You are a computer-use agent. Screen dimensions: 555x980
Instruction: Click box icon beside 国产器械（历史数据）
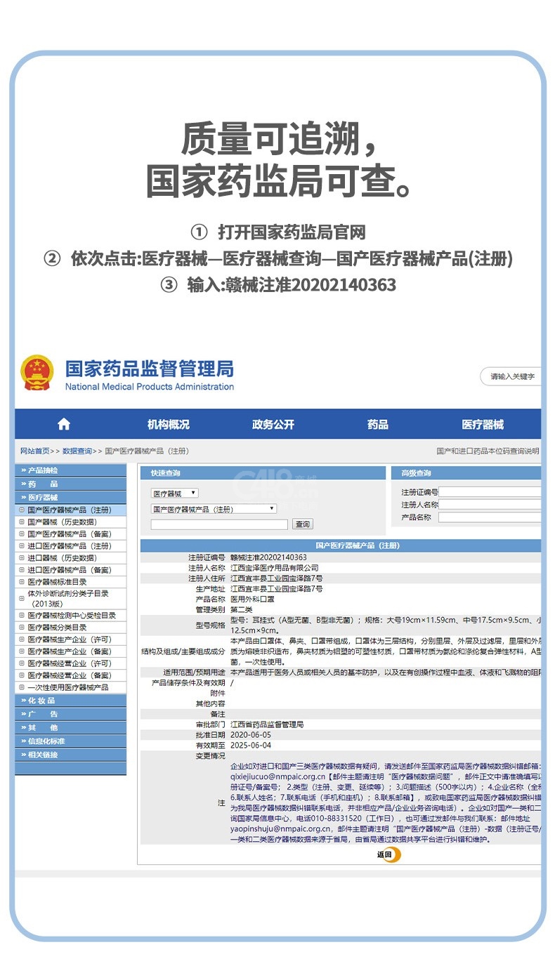click(x=22, y=522)
